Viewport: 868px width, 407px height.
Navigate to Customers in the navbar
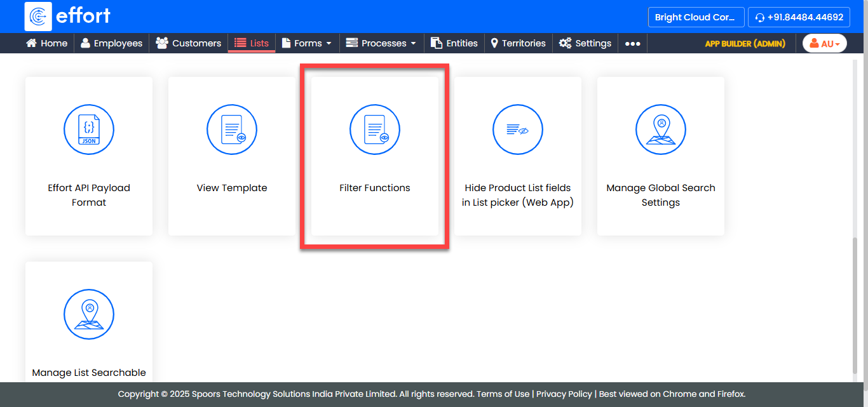(x=189, y=43)
